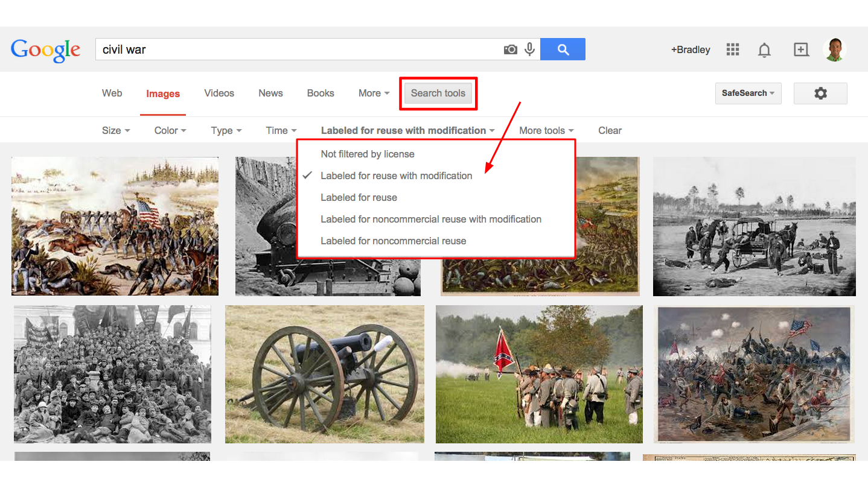Click the share/add box icon near the bell

click(x=801, y=49)
